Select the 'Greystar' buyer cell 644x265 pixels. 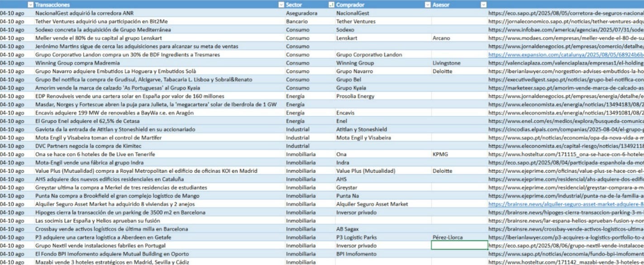(x=383, y=187)
